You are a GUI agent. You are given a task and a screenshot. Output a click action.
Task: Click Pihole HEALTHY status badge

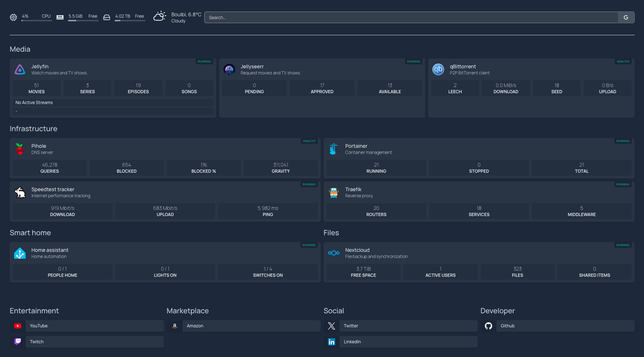(309, 141)
